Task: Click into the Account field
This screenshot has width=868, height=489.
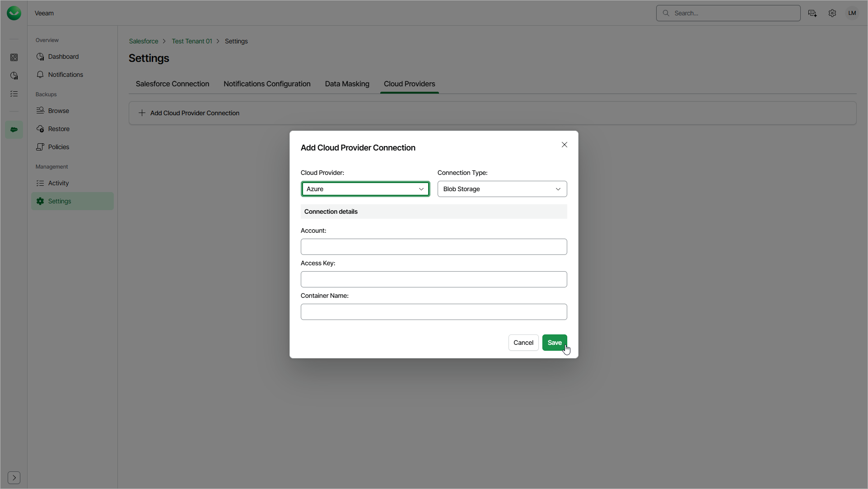Action: click(434, 247)
